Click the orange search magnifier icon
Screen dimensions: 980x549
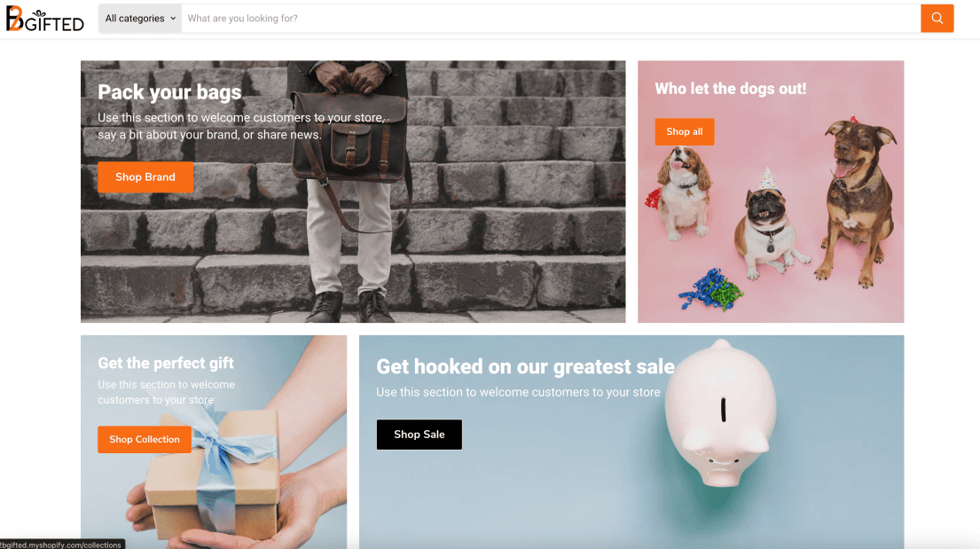click(x=937, y=18)
